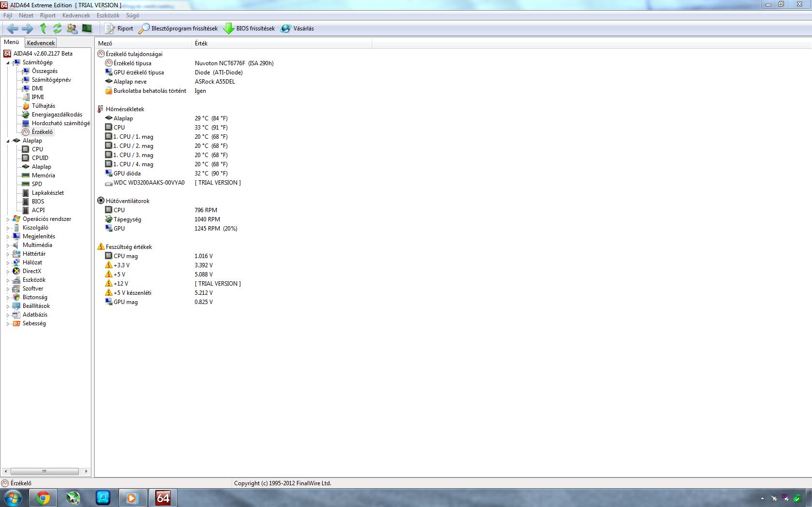812x507 pixels.
Task: Expand the Megjelenítés tree node
Action: [8, 237]
